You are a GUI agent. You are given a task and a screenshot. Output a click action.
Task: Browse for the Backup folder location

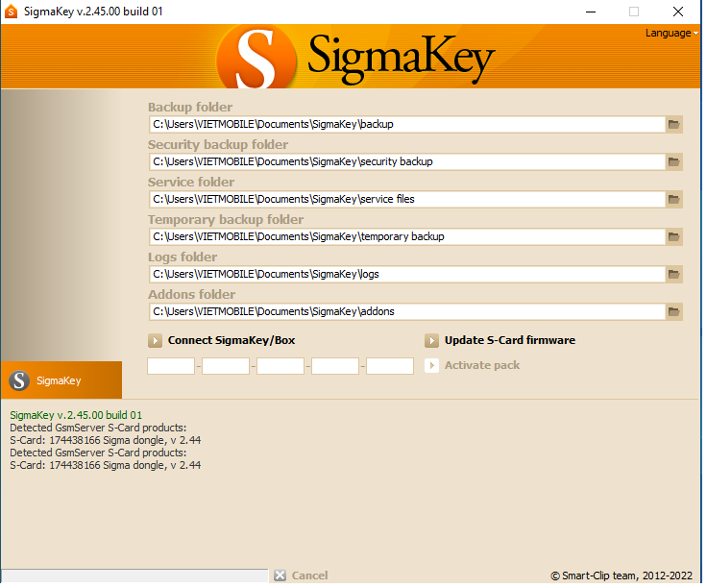(x=673, y=125)
